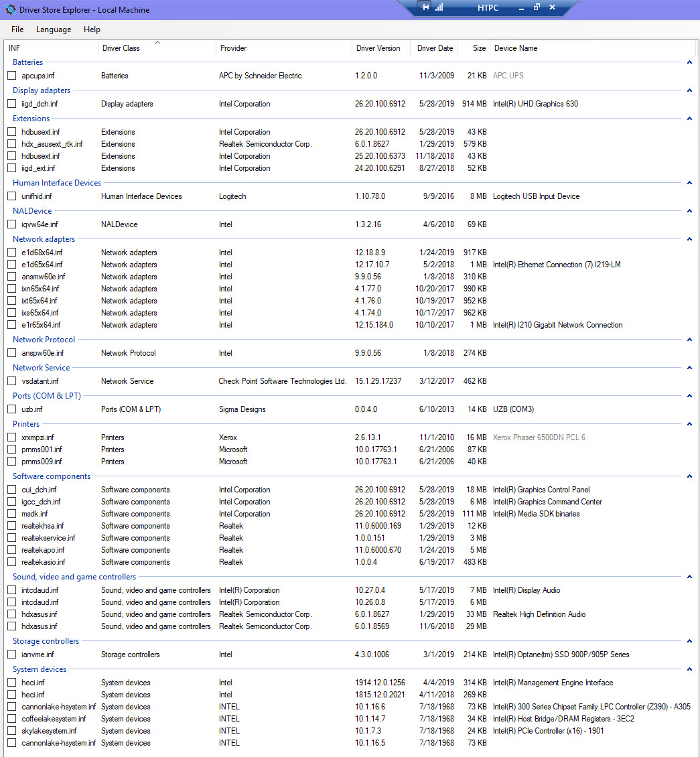Minimize the HTPC remote session bar

coord(521,8)
